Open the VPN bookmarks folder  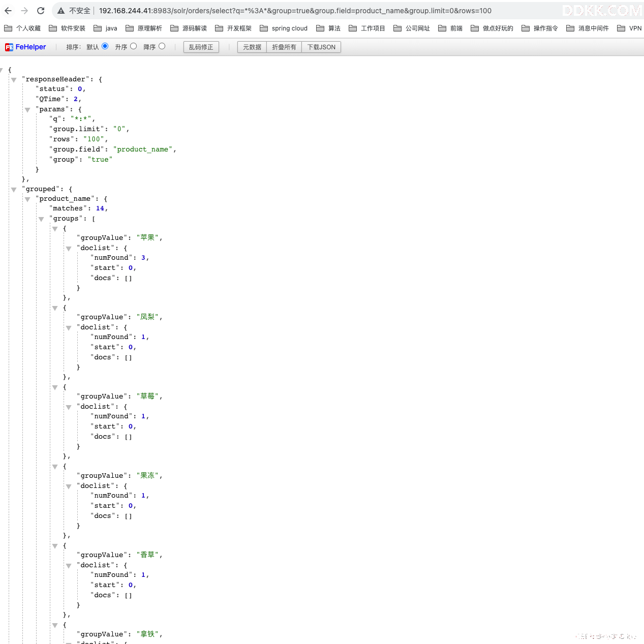coord(629,28)
